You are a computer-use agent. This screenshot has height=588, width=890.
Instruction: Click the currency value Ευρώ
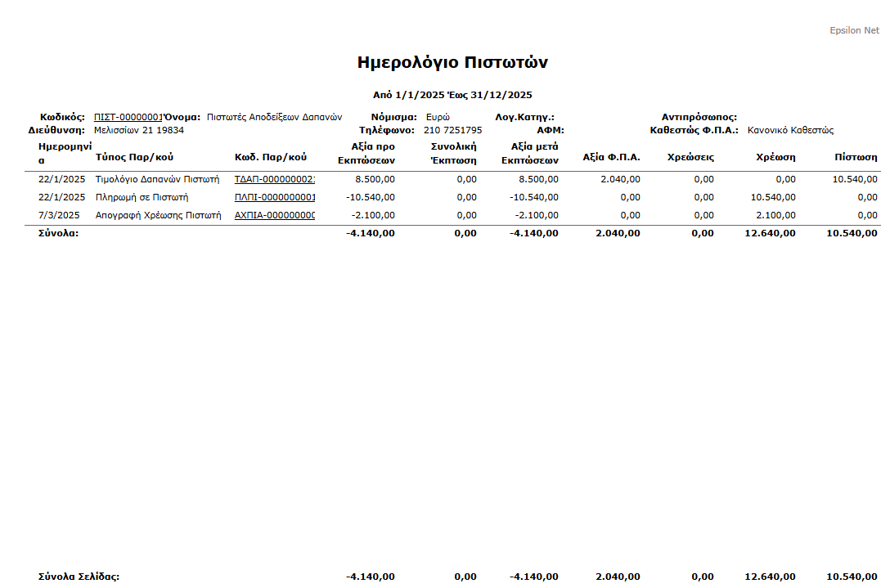tap(438, 117)
